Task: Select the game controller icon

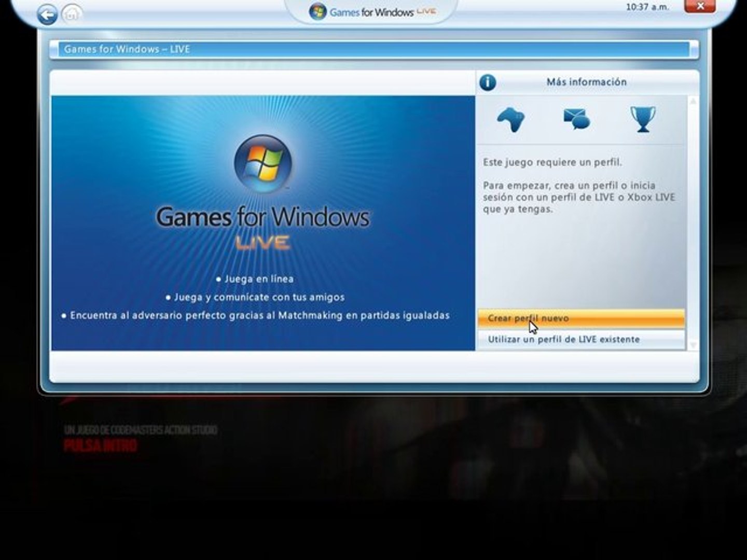Action: [511, 119]
